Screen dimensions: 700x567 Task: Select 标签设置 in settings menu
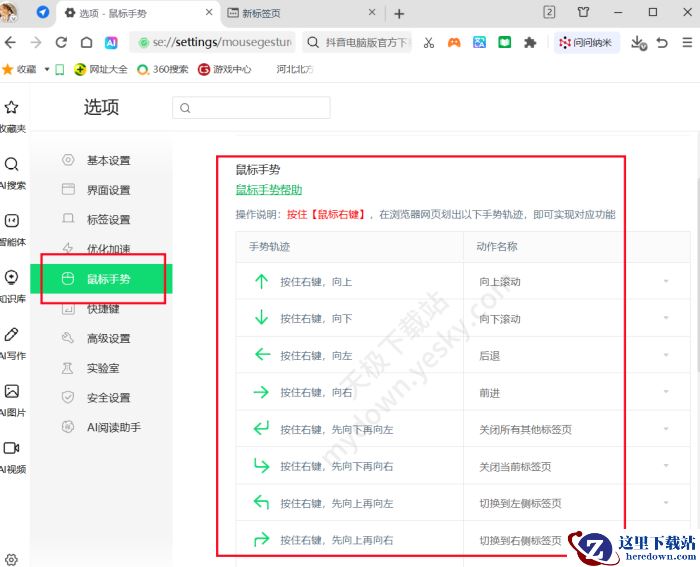(x=101, y=219)
